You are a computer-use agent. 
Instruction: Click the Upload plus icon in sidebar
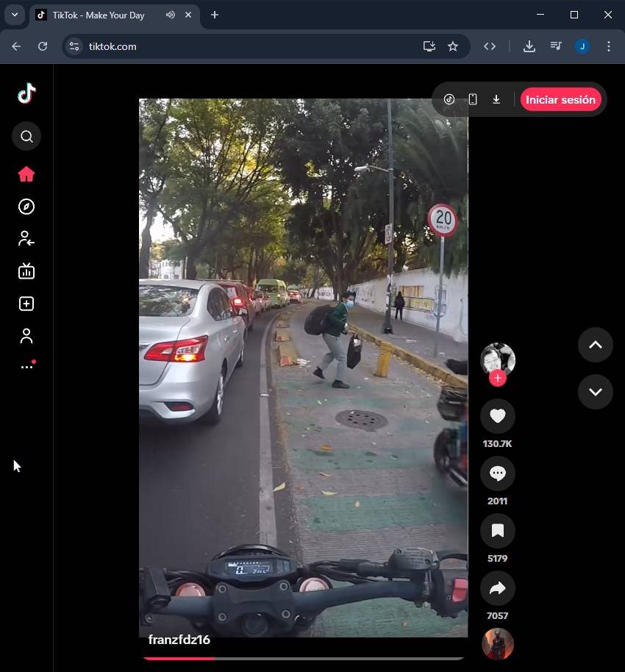(x=26, y=304)
